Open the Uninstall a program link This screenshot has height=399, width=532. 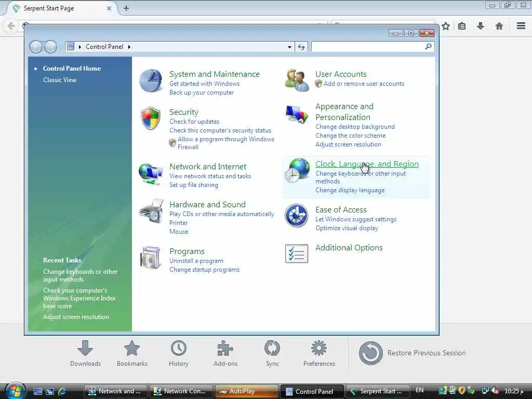coord(196,261)
